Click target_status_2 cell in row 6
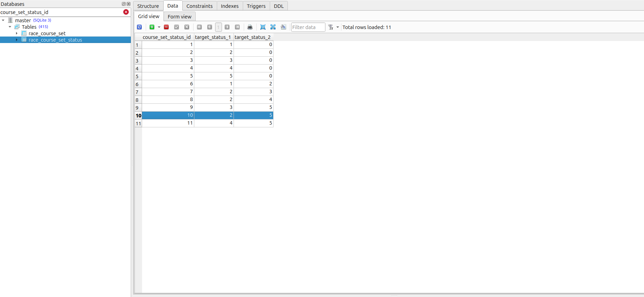This screenshot has height=297, width=644. click(253, 84)
